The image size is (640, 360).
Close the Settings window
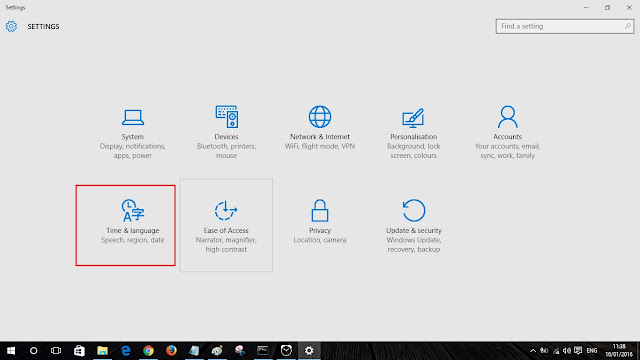click(x=629, y=7)
